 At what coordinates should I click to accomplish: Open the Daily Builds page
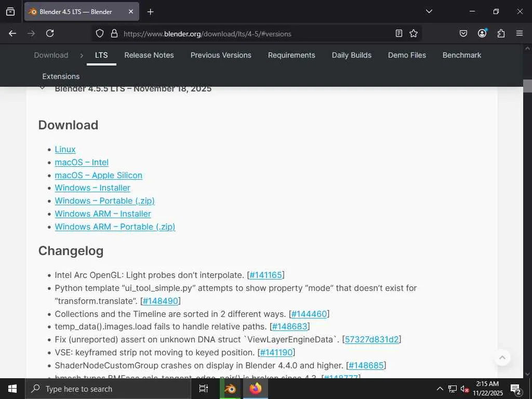[352, 55]
